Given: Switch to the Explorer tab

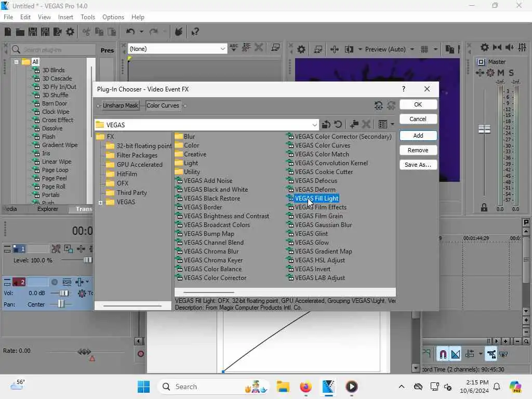Looking at the screenshot, I should tap(47, 209).
